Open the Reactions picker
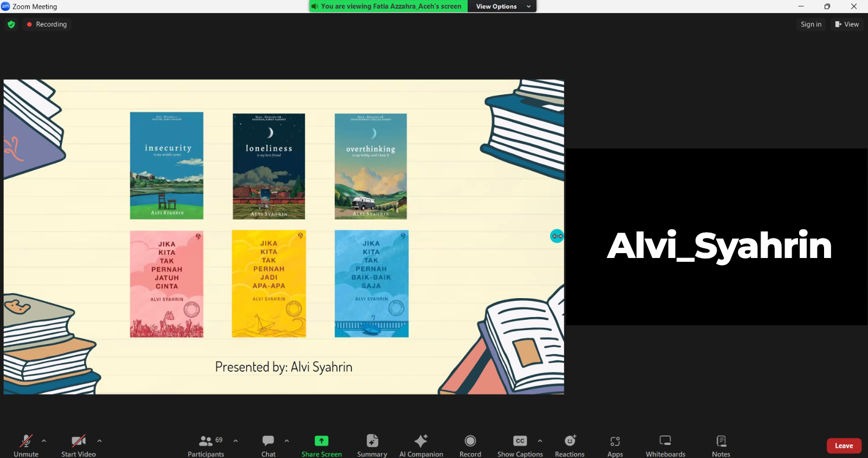This screenshot has width=868, height=458. point(570,446)
